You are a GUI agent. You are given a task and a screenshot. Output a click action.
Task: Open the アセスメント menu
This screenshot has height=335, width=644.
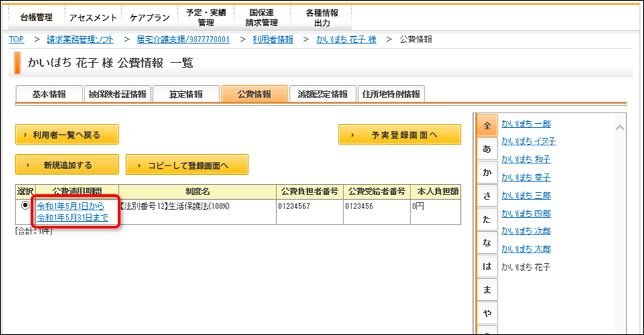click(x=93, y=17)
